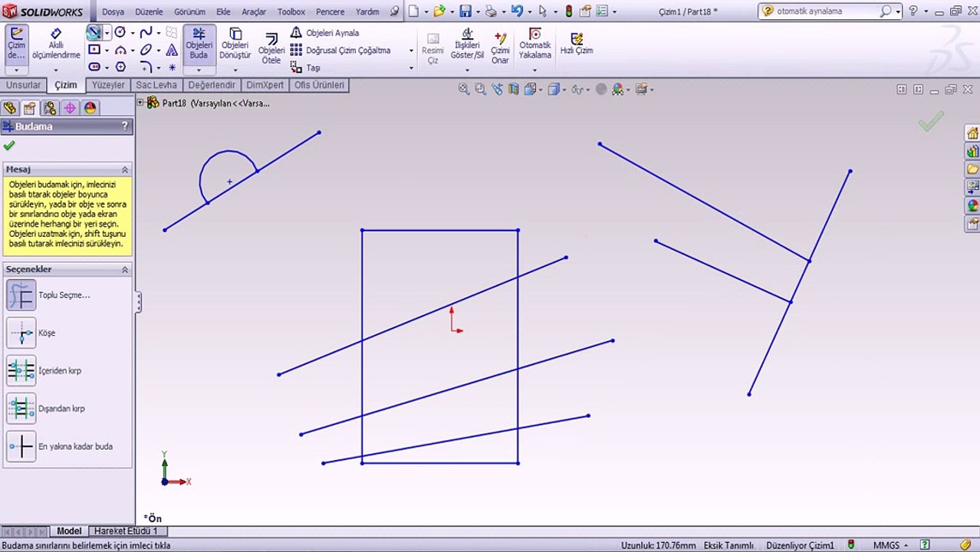Open the Görünüm menu
The height and width of the screenshot is (552, 980).
click(189, 11)
